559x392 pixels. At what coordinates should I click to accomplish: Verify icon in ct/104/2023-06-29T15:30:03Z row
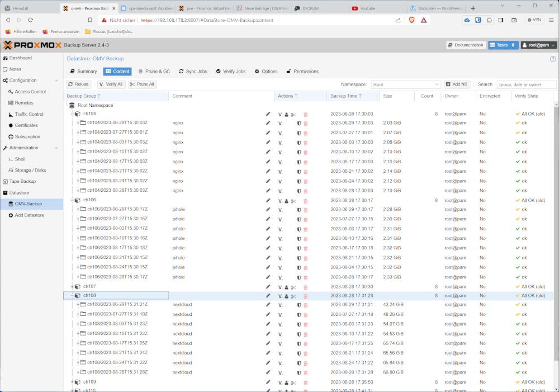coord(281,124)
